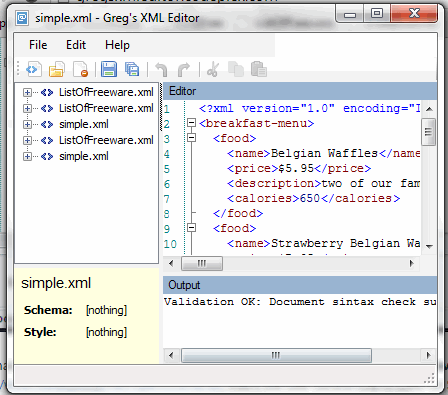The height and width of the screenshot is (395, 448).
Task: Click the editor's horizontal scroll left arrow
Action: coord(171,263)
